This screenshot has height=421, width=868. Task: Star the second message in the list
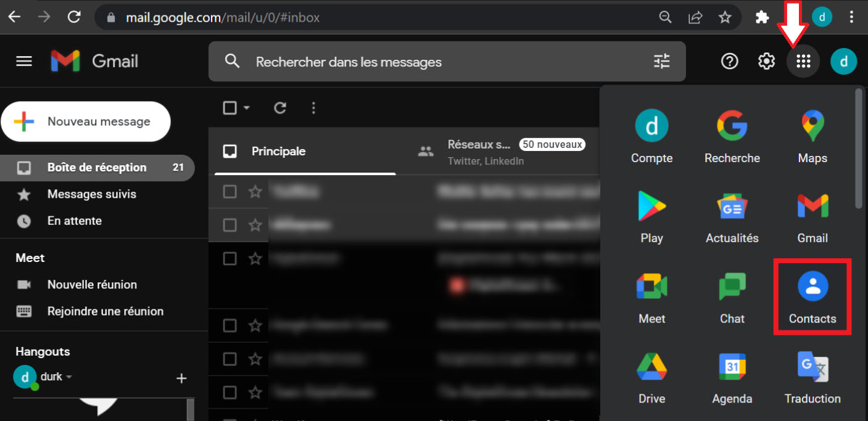point(255,224)
